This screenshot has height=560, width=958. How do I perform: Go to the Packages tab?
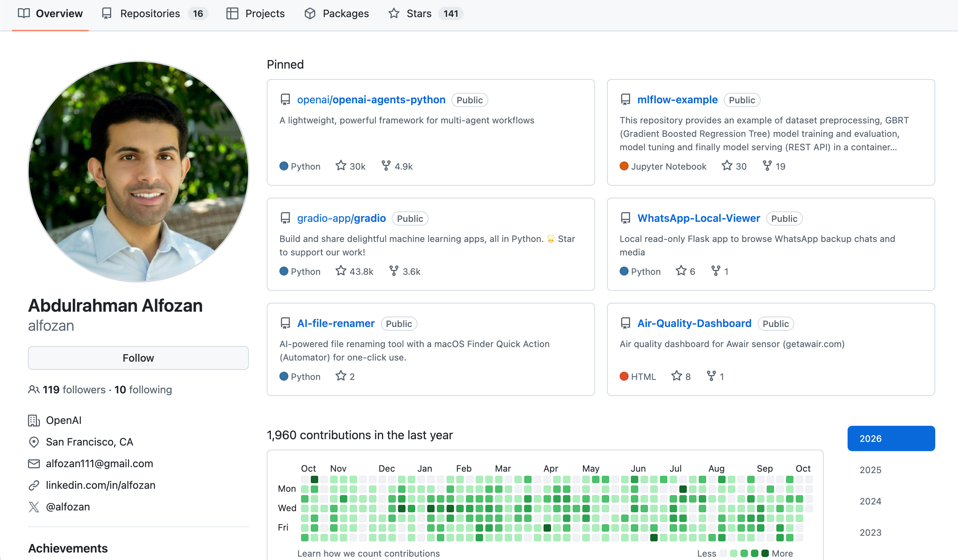[x=336, y=14]
